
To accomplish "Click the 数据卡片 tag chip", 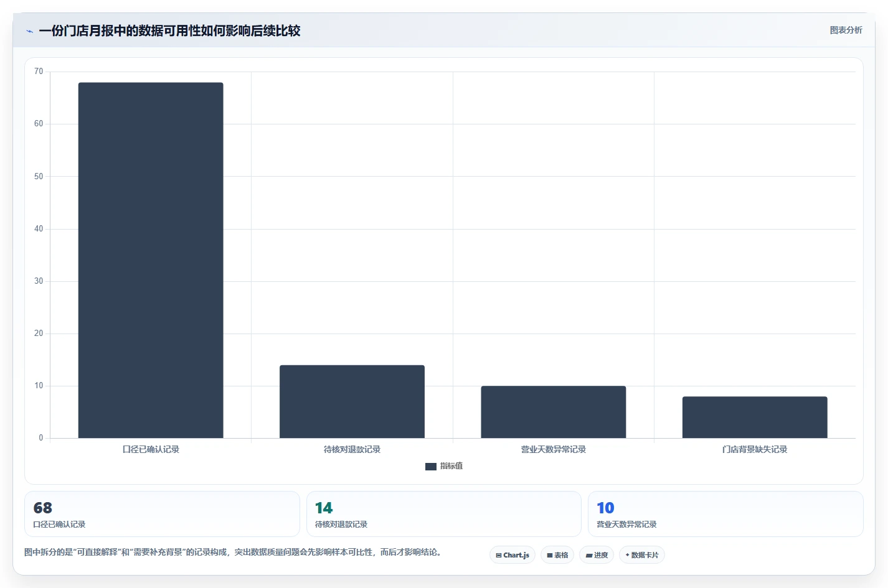I will [642, 555].
